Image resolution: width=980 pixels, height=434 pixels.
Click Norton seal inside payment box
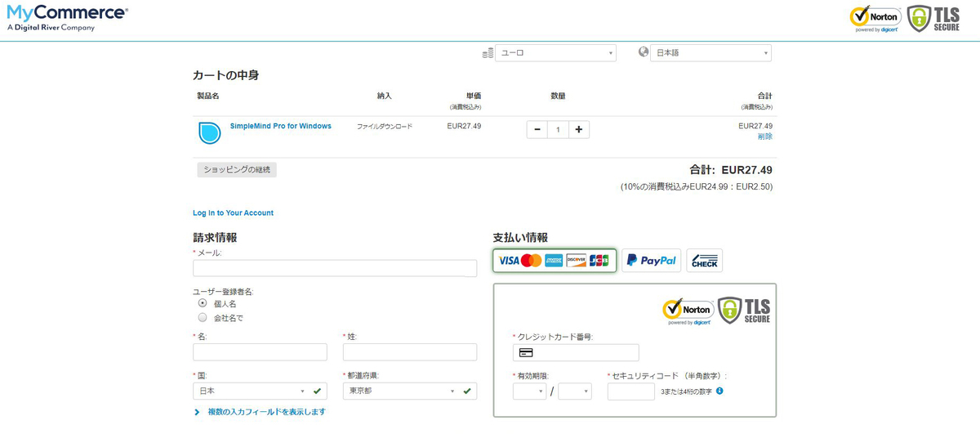click(x=688, y=311)
